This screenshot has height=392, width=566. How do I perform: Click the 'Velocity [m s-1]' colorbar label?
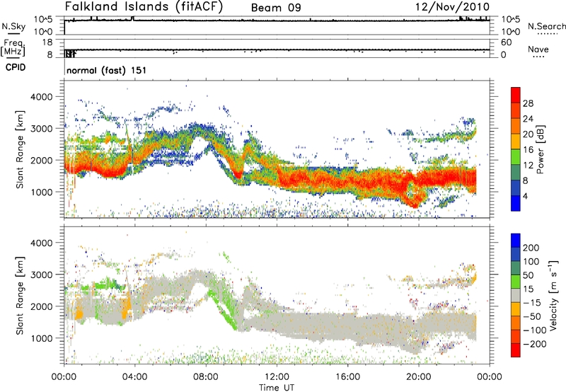(x=553, y=295)
